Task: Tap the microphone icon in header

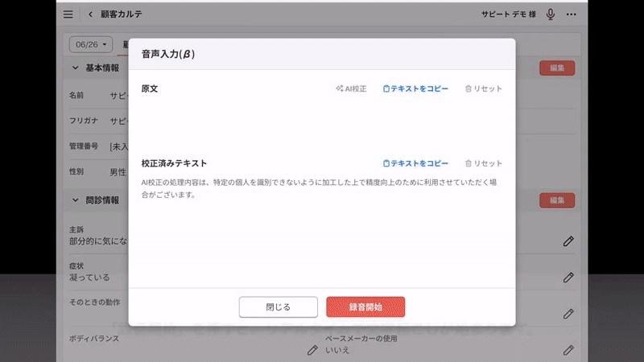Action: pyautogui.click(x=551, y=14)
